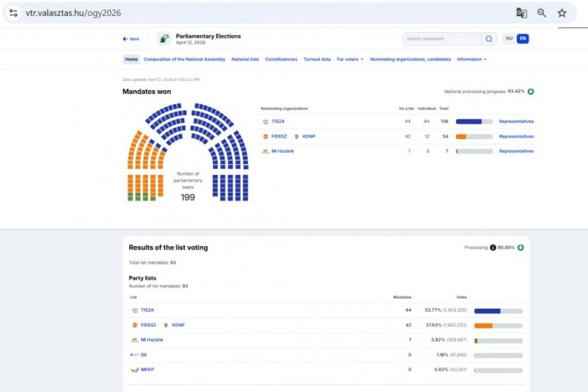
Task: Click the orange FIDESZ-KDNP vote share bar
Action: 483,326
